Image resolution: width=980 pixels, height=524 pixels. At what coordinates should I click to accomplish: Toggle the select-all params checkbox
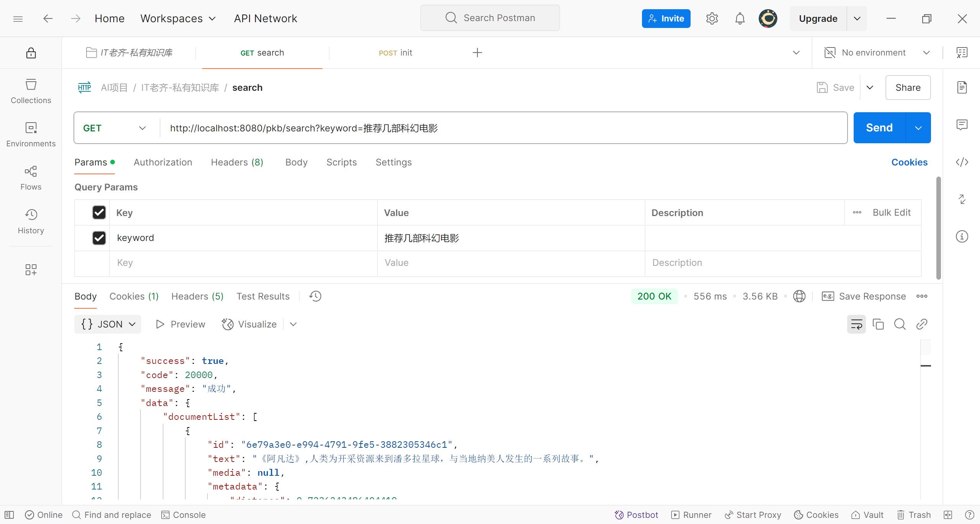click(99, 213)
